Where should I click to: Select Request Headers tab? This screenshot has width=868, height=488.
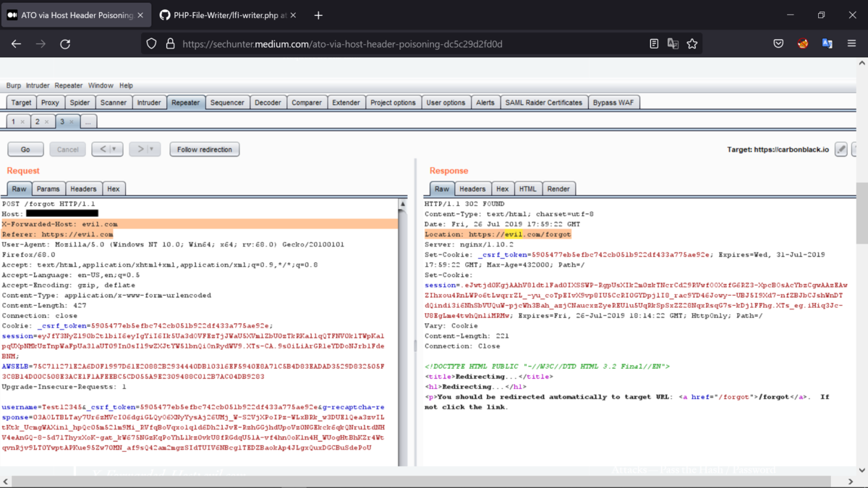(83, 189)
